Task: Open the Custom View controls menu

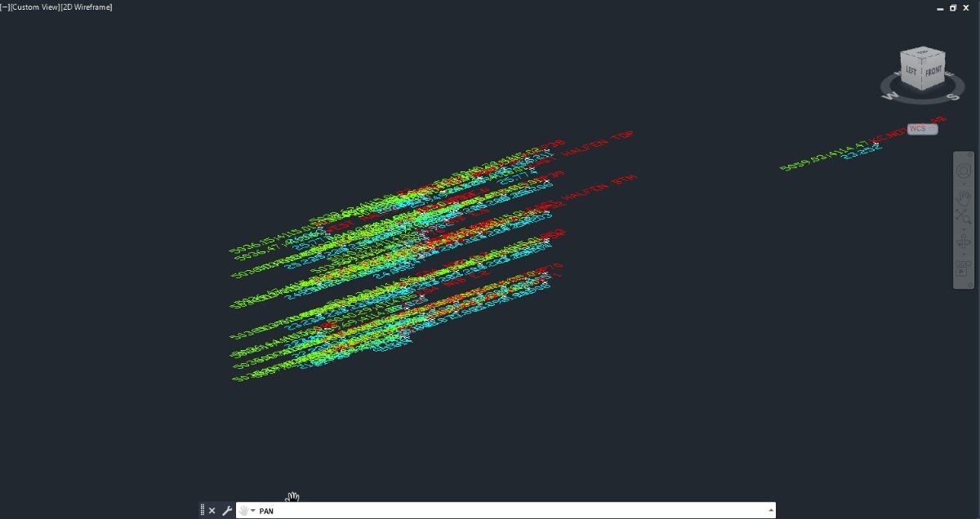Action: point(33,7)
